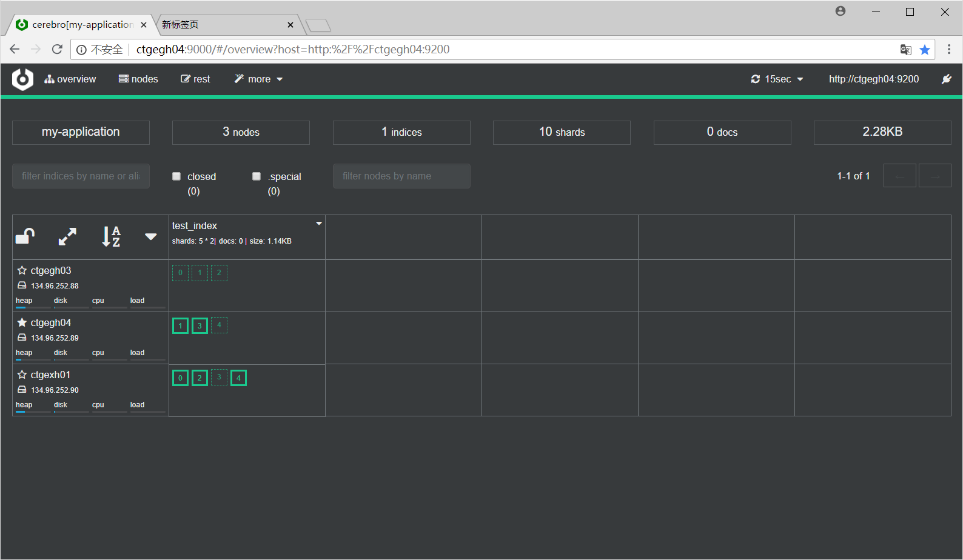Click the test_index index name

[x=195, y=225]
